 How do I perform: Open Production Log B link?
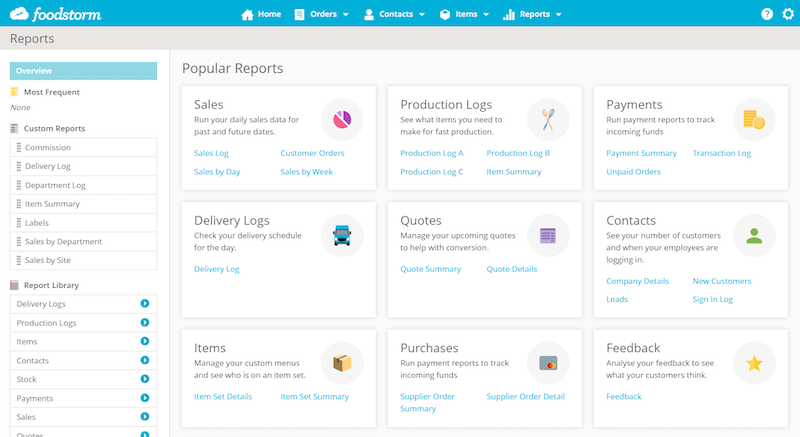click(518, 153)
